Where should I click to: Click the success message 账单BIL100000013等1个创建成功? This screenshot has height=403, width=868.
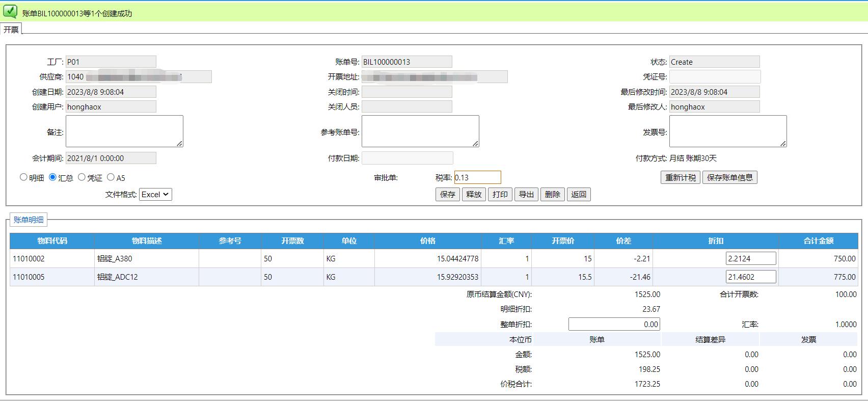click(77, 13)
